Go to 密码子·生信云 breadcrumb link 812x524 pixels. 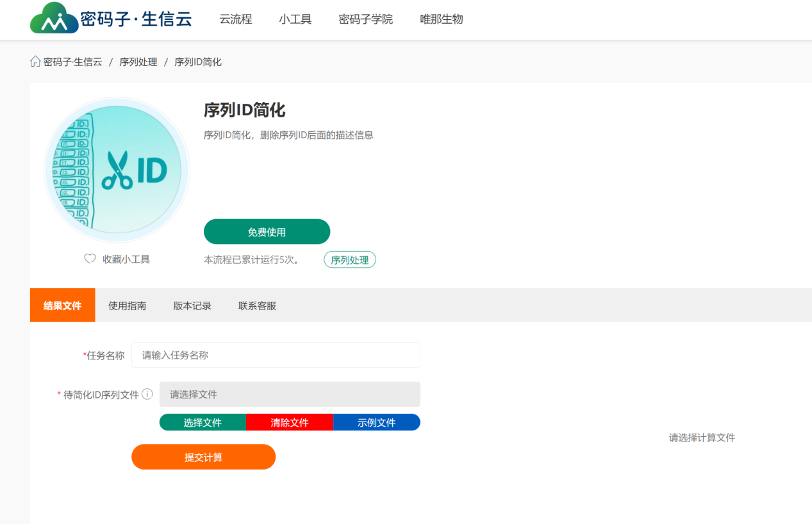tap(72, 62)
